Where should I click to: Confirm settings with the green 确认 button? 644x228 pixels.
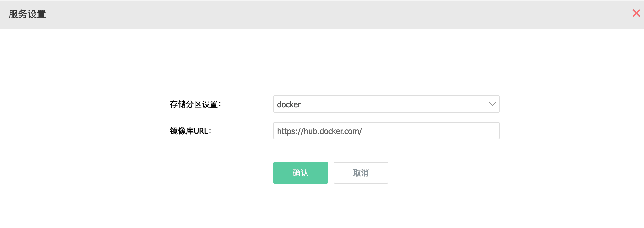(x=300, y=173)
